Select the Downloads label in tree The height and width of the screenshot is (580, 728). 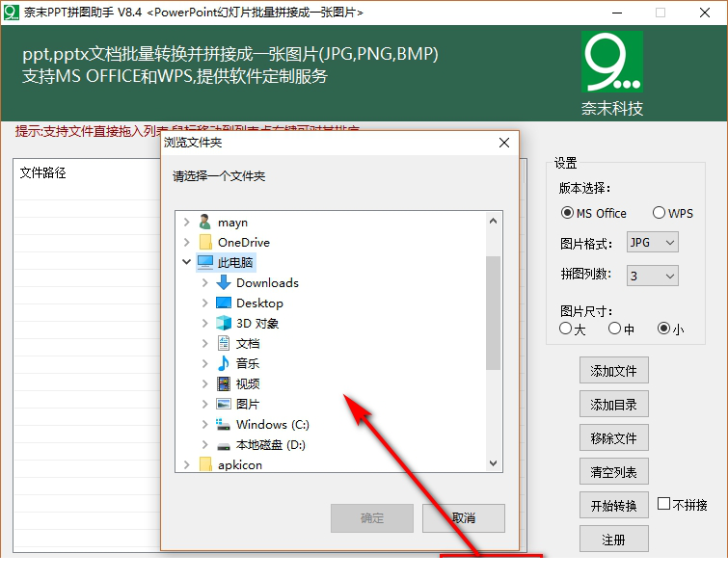tap(267, 282)
